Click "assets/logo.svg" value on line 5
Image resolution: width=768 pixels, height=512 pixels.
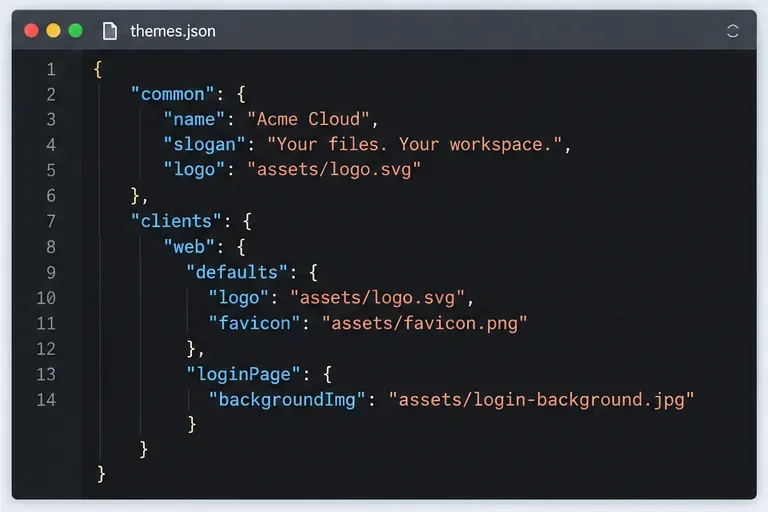tap(334, 170)
